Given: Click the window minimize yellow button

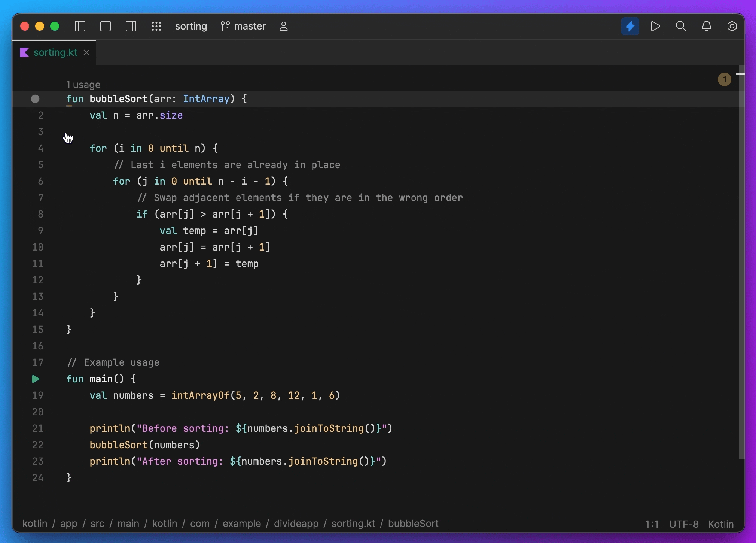Looking at the screenshot, I should 40,26.
